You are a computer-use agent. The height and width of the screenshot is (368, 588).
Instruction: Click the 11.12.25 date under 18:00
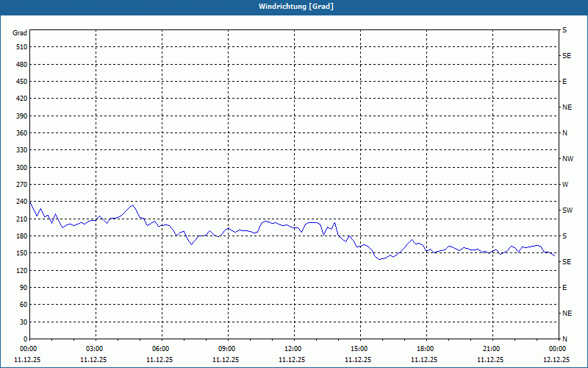click(x=424, y=360)
